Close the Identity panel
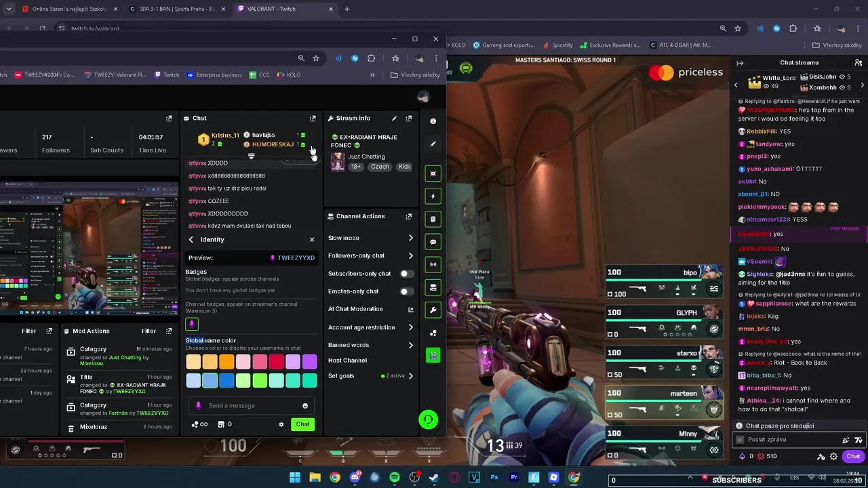 point(312,240)
